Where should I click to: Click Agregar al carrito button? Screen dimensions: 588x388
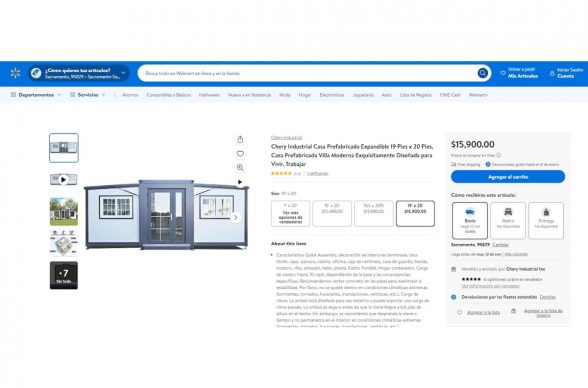508,177
